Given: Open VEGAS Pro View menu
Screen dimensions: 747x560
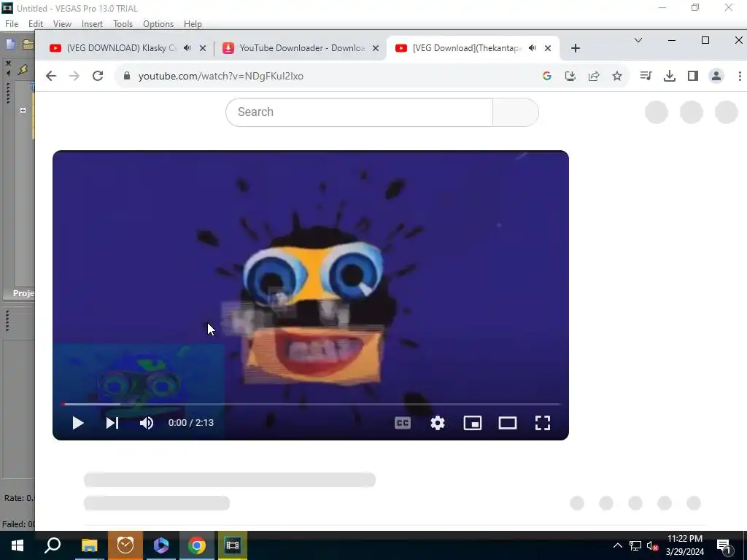Looking at the screenshot, I should 62,24.
